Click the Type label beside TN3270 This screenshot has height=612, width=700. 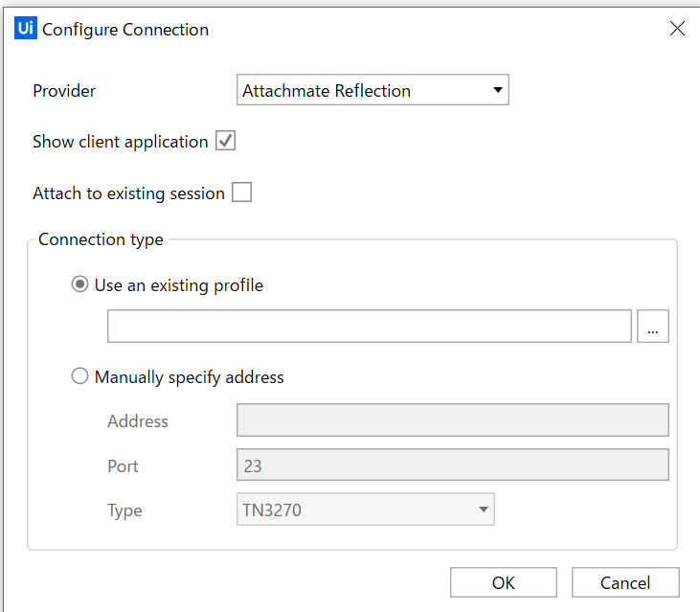click(x=124, y=510)
